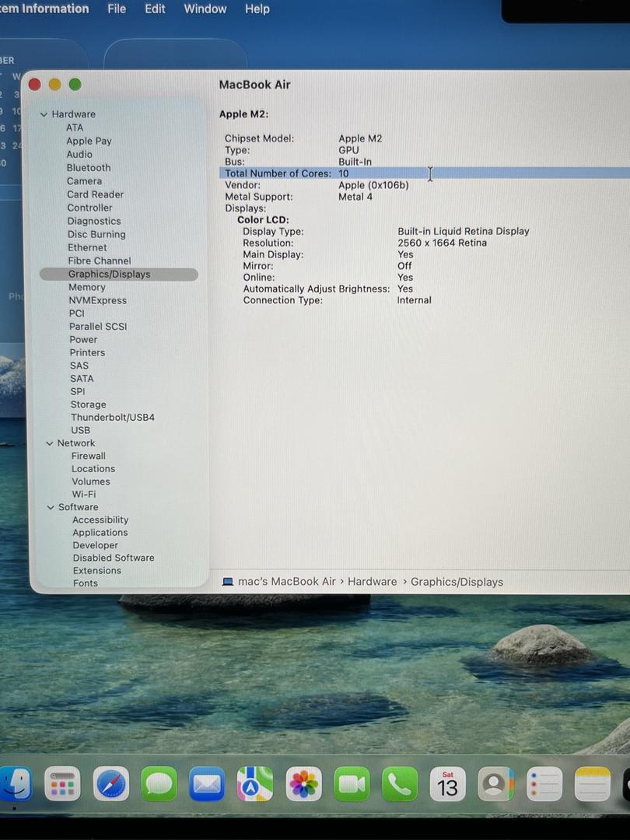
Task: Select Printers in the sidebar
Action: click(x=87, y=352)
